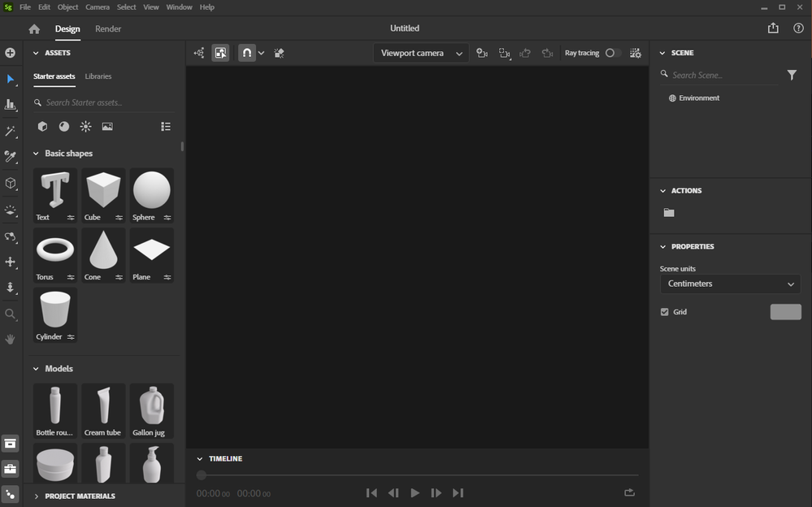
Task: Activate the Drop to ground tool
Action: [x=11, y=288]
